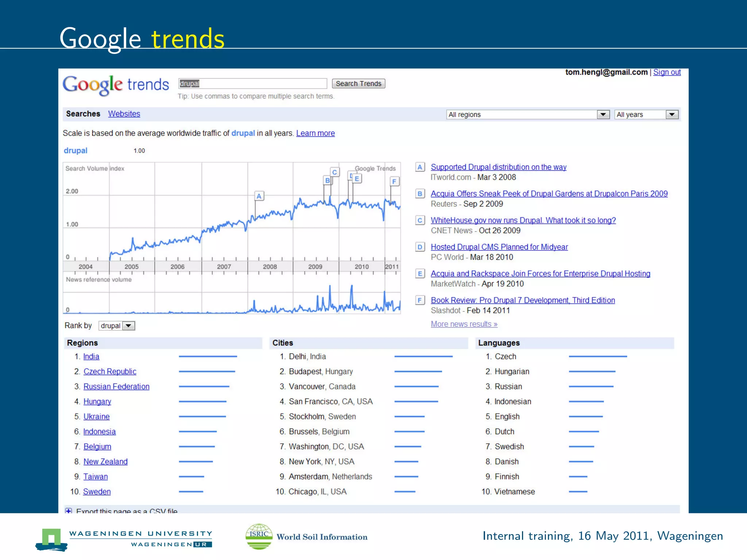Viewport: 747px width, 560px height.
Task: Click the New Zealand region link
Action: [105, 462]
